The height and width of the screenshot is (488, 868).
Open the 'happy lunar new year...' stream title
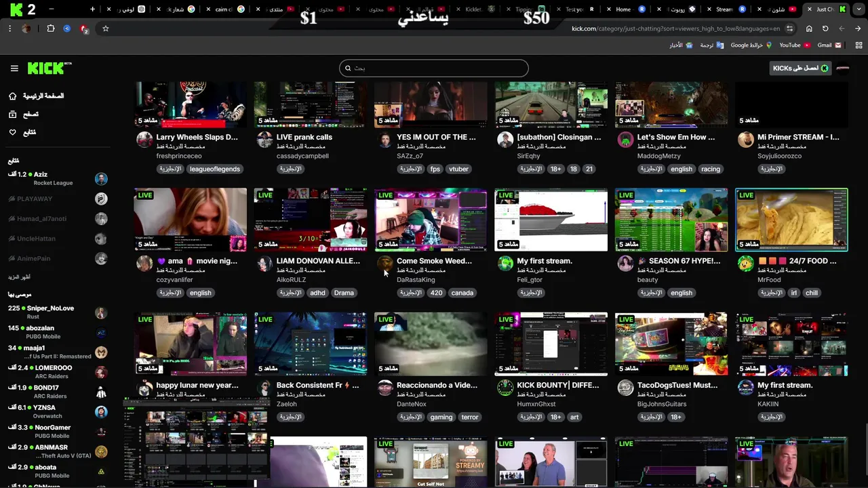(x=197, y=385)
